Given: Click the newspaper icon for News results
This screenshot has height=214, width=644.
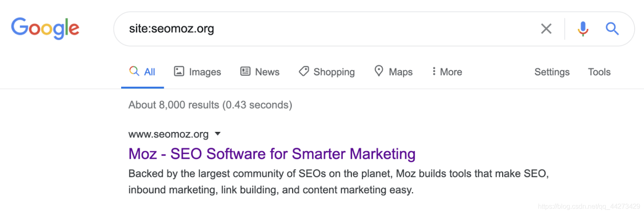Looking at the screenshot, I should click(x=245, y=72).
